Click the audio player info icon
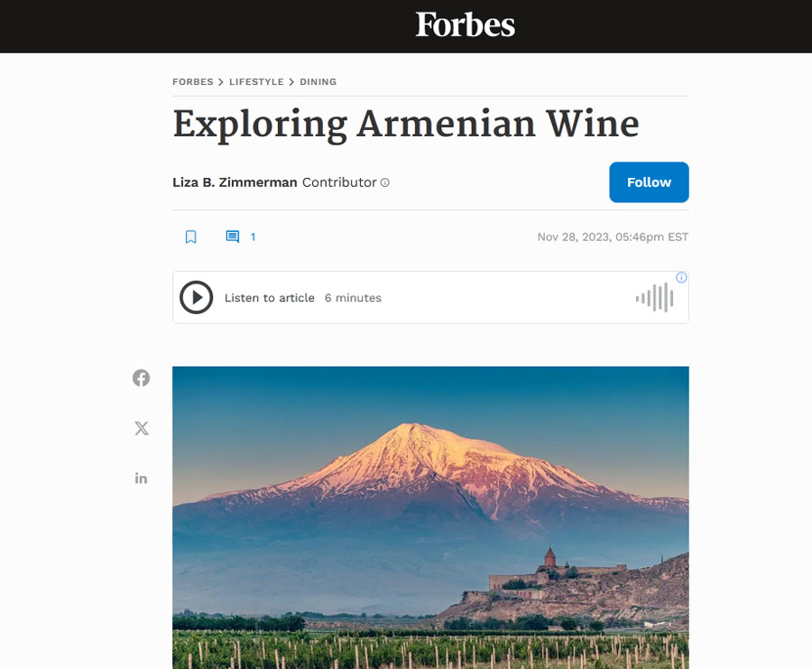The image size is (812, 669). coord(681,277)
